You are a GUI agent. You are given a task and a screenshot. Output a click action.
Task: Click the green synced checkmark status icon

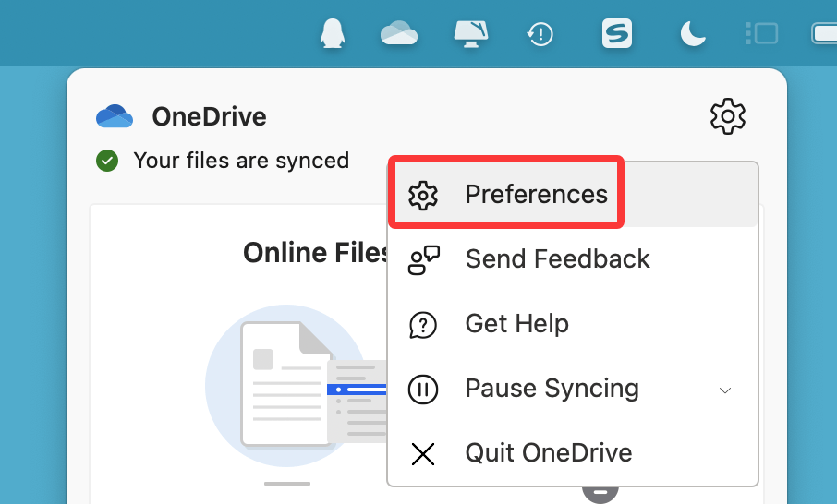click(107, 161)
